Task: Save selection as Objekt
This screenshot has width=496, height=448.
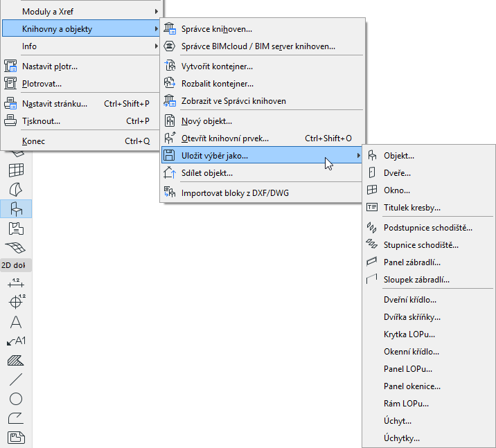Action: [428, 156]
